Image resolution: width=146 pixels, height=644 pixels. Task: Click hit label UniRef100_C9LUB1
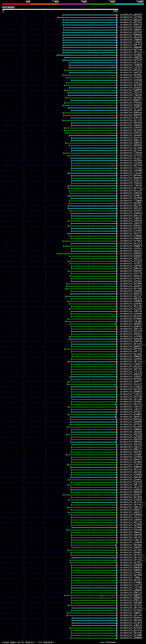(x=131, y=321)
